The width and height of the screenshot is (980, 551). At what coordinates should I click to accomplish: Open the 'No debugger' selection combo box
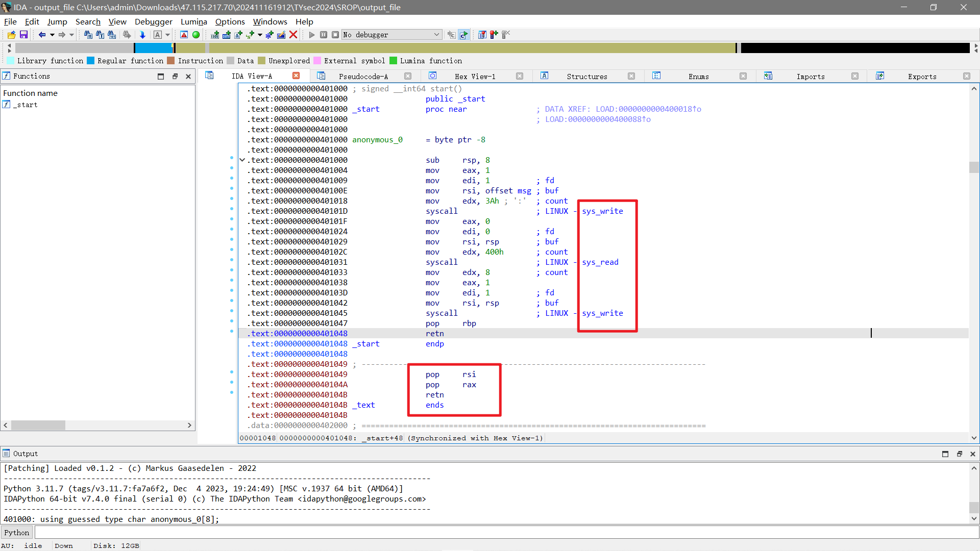tap(391, 35)
